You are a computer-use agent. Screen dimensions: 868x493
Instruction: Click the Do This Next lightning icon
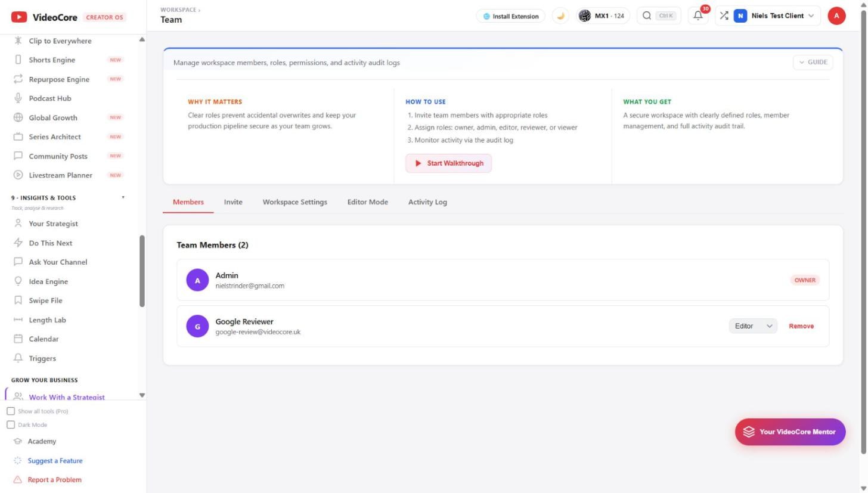coord(18,243)
